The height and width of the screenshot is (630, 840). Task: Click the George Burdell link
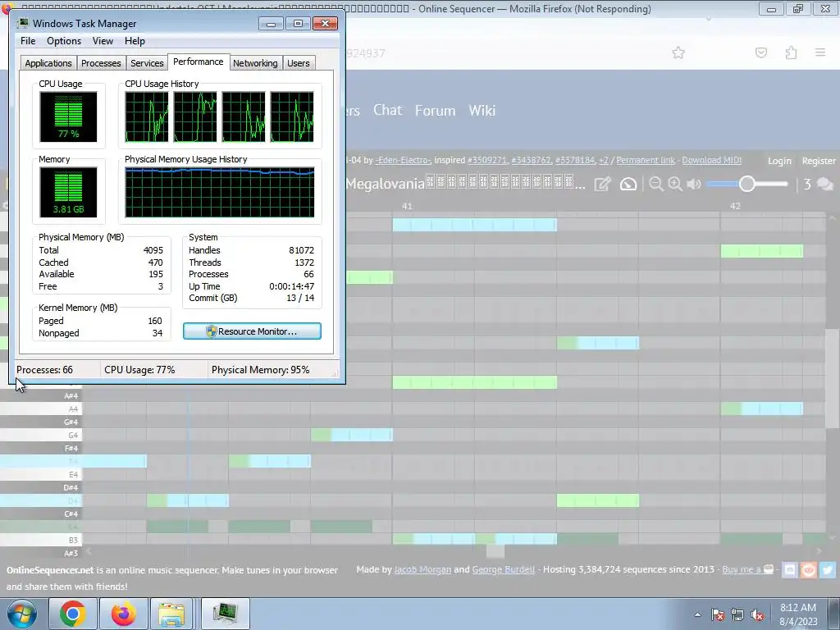click(x=503, y=569)
